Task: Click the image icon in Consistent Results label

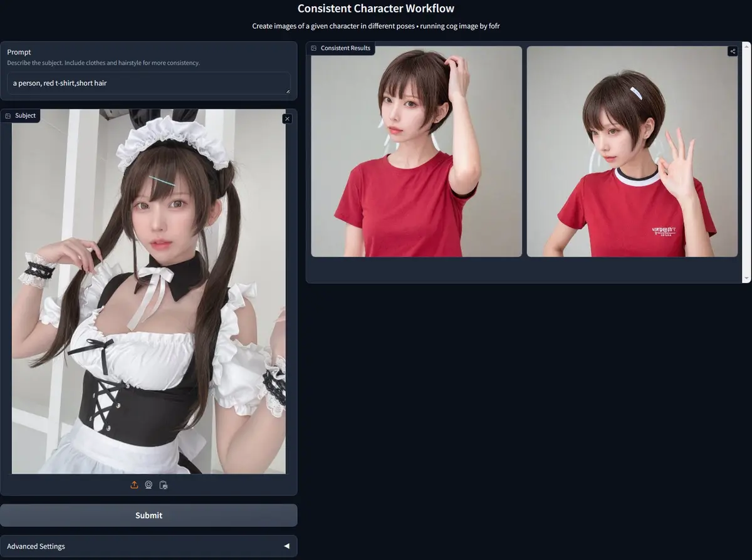Action: click(314, 48)
